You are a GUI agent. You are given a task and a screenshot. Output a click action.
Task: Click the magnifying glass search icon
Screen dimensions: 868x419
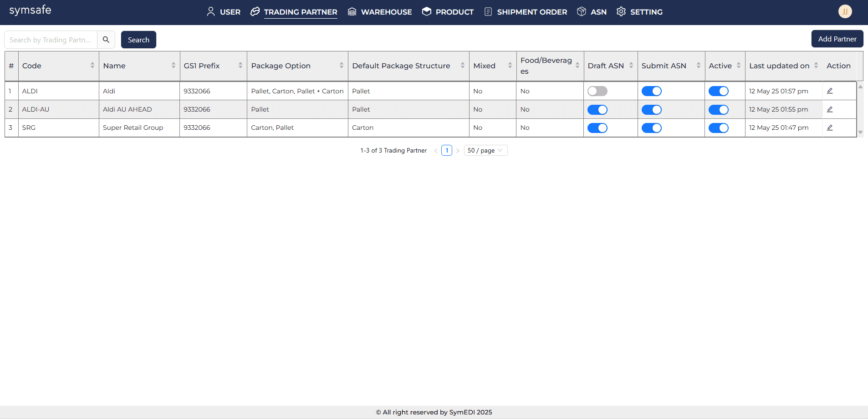coord(106,40)
